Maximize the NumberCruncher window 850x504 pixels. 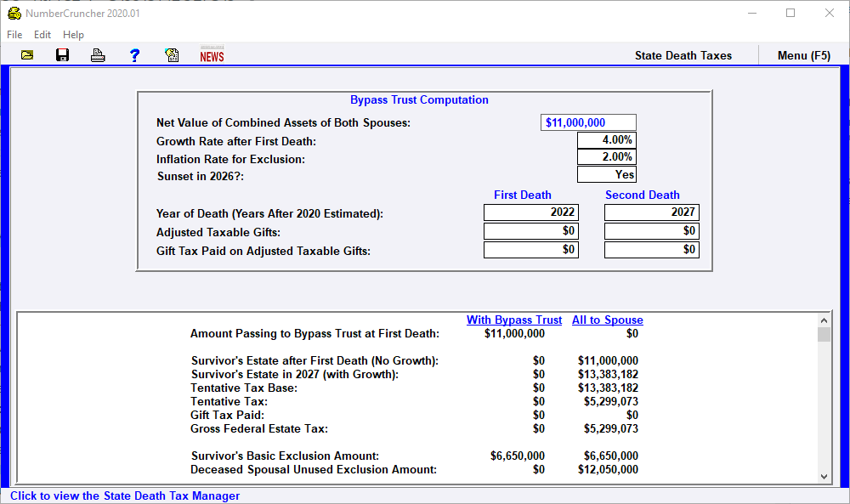coord(790,13)
